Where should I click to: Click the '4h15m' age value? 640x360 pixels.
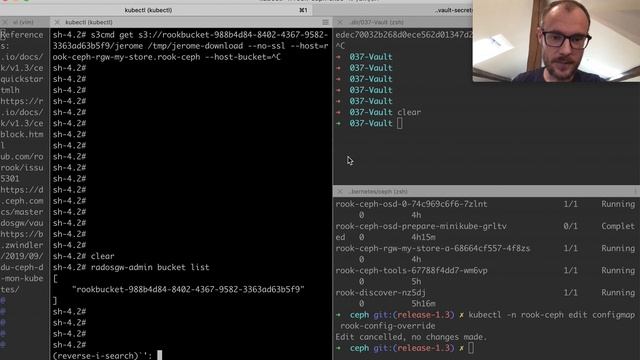423,237
